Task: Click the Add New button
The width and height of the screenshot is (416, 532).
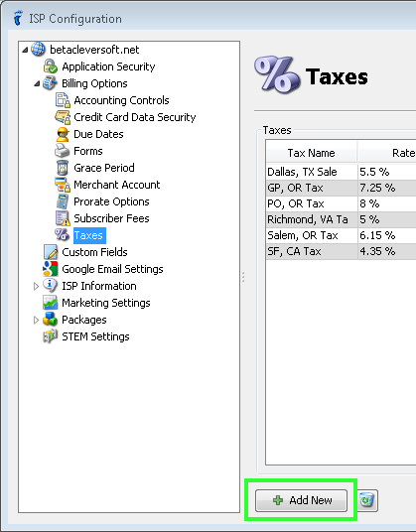Action: pos(301,500)
